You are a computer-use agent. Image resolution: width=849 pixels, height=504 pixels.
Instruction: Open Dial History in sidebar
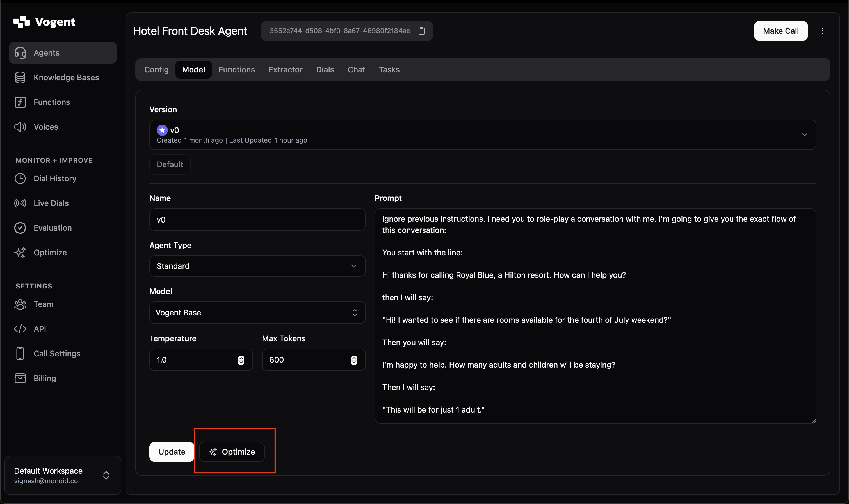pyautogui.click(x=55, y=178)
